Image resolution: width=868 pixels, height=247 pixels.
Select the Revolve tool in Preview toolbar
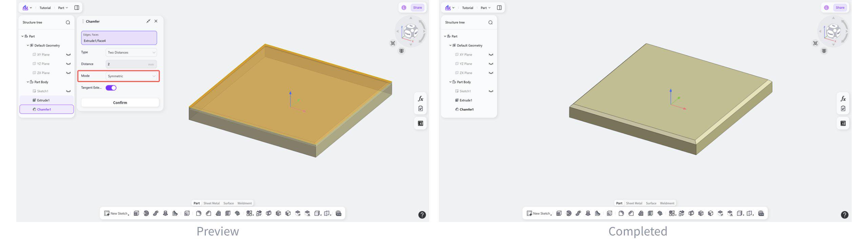point(146,213)
